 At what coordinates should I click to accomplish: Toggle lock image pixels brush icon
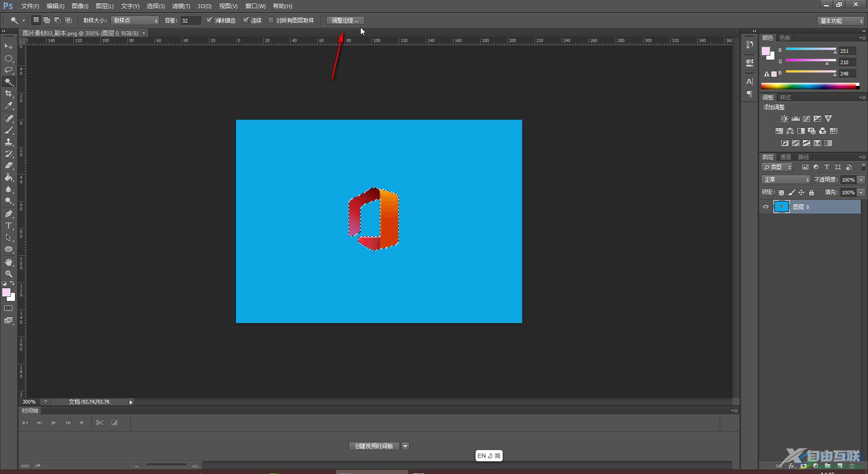(791, 192)
